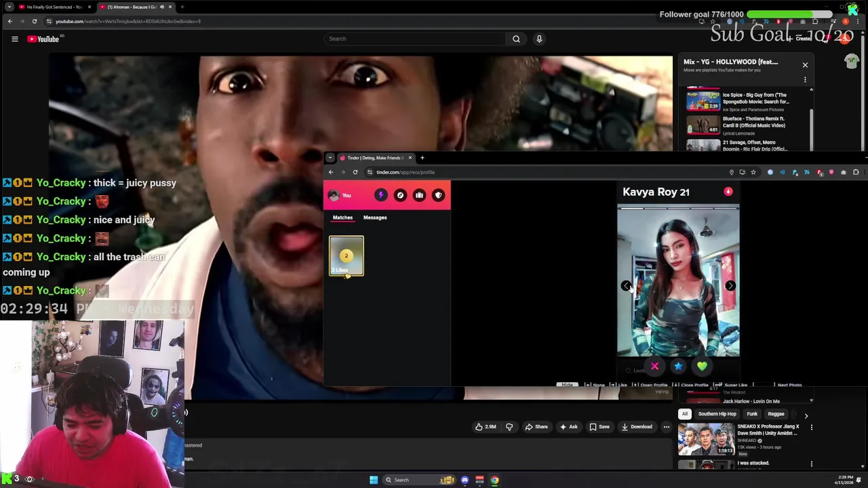The height and width of the screenshot is (488, 868).
Task: Dislike the Afroman video
Action: (509, 427)
